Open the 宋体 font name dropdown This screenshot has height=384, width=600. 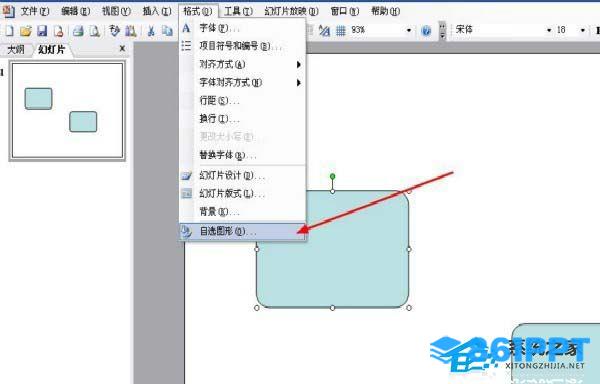549,30
